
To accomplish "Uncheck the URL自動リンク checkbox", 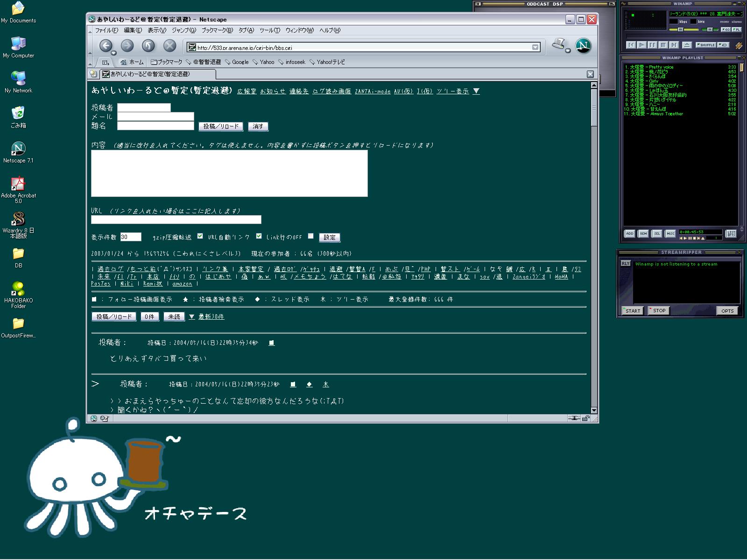I will coord(259,236).
